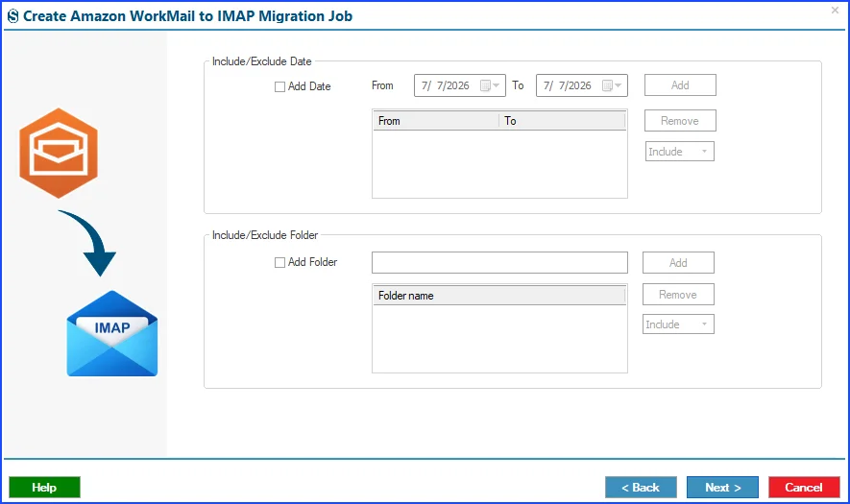Enable the Add Date checkbox

[279, 86]
